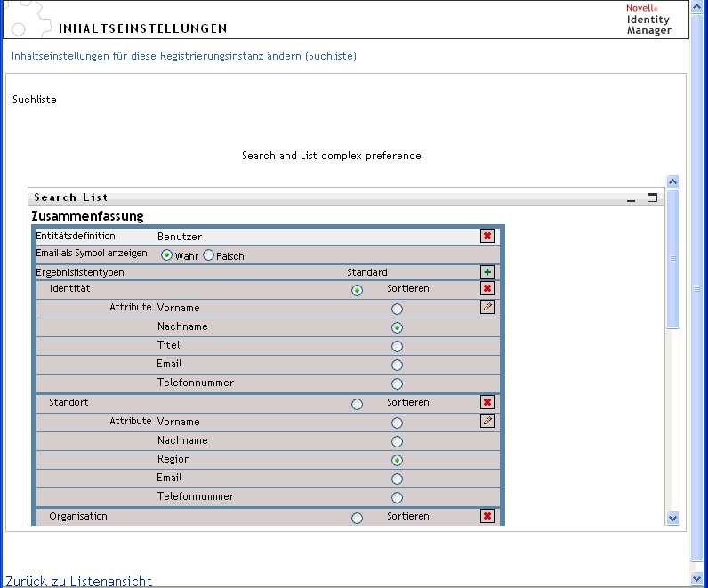Screen dimensions: 708x588
Task: Remove the Identität result list type
Action: coord(487,288)
